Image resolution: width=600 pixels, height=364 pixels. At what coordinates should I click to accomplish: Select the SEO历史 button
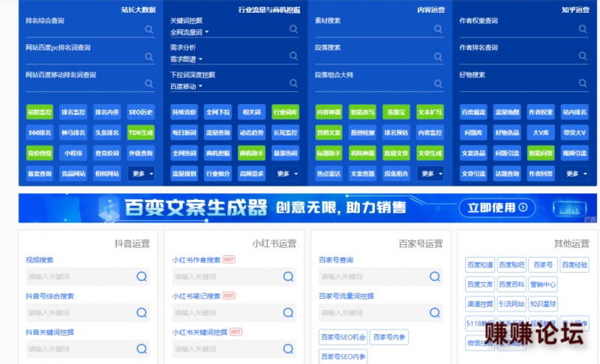coord(141,112)
